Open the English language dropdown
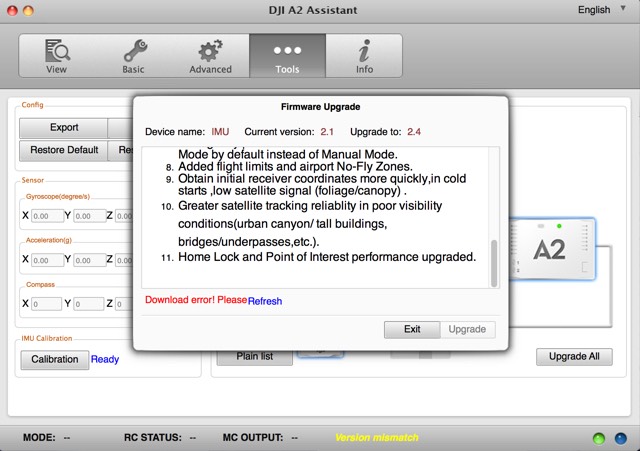Viewport: 640px width, 451px height. (x=601, y=10)
